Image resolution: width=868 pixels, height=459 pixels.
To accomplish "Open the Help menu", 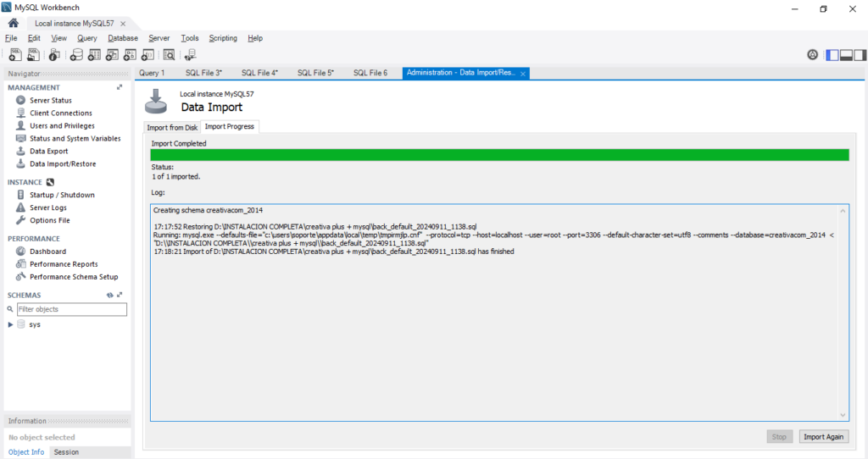I will [255, 38].
